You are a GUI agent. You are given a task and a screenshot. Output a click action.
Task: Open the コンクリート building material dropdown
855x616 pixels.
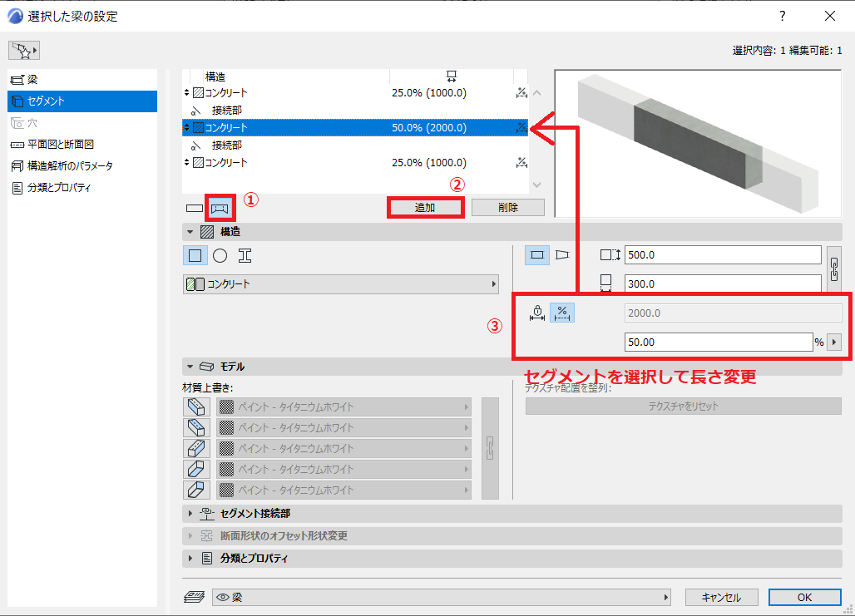pyautogui.click(x=341, y=284)
